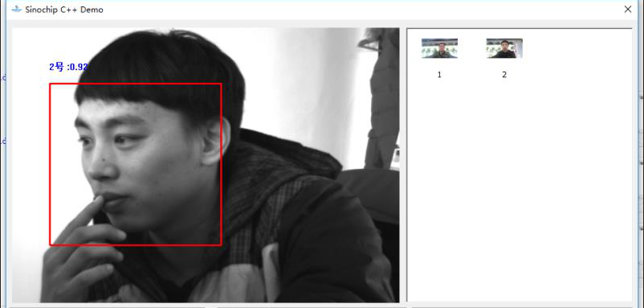Close the Sinochip C++ Demo window
Screen dimensions: 644x308
628,9
